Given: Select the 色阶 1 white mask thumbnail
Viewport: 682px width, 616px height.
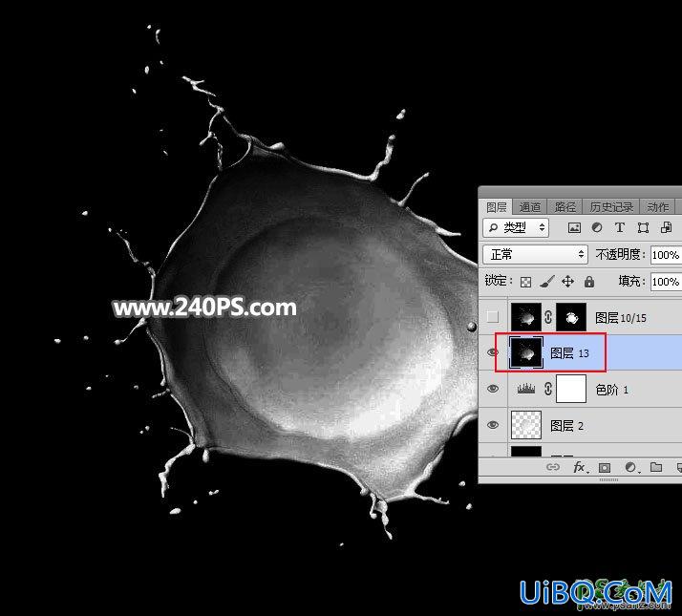Looking at the screenshot, I should click(x=571, y=389).
